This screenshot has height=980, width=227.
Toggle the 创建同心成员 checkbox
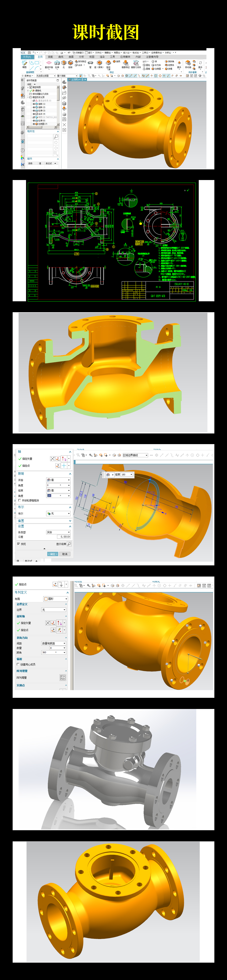18,665
